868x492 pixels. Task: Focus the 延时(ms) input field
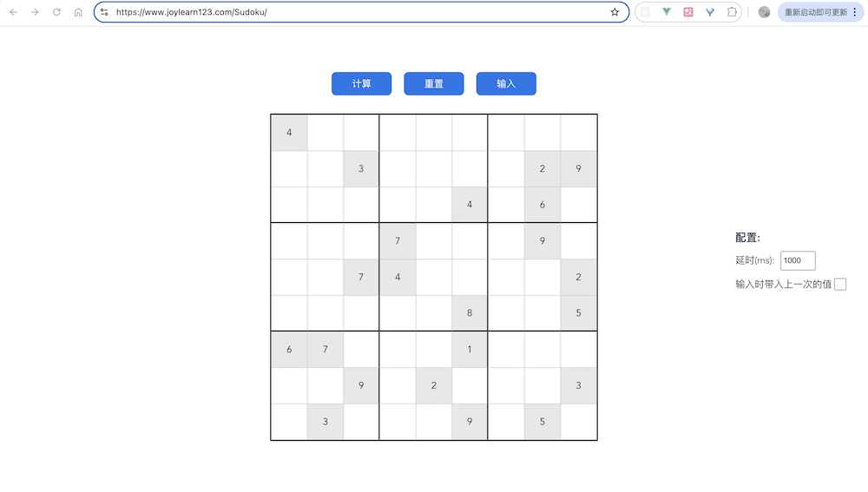[798, 260]
